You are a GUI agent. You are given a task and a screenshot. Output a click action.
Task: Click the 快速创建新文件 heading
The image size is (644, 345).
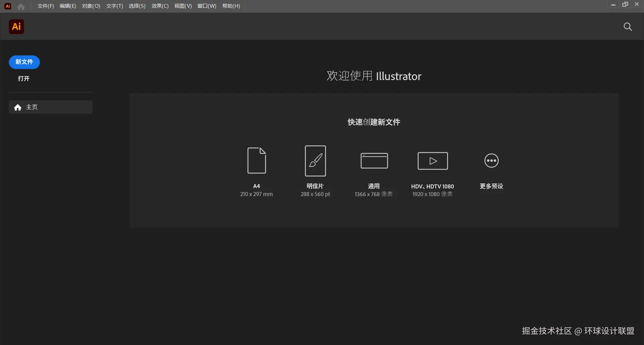(374, 122)
